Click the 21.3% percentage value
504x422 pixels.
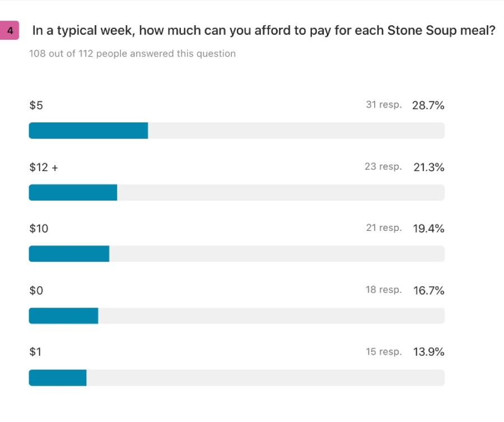pos(429,167)
